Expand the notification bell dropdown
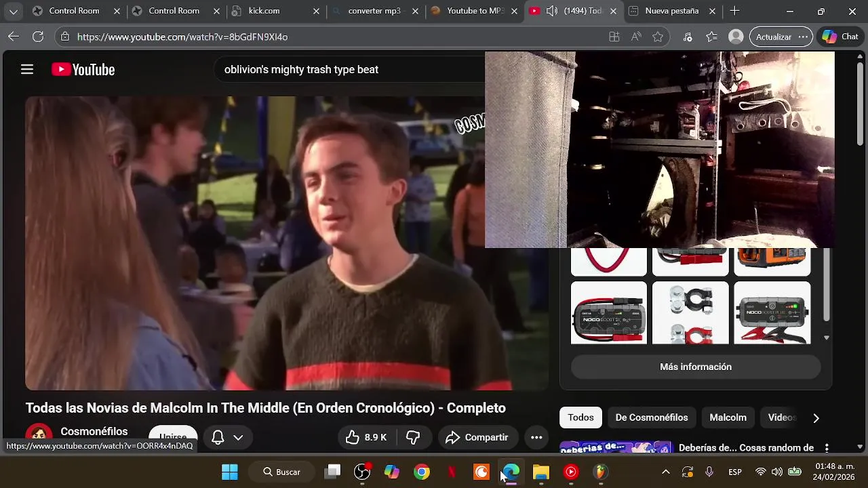The image size is (868, 488). click(x=238, y=438)
